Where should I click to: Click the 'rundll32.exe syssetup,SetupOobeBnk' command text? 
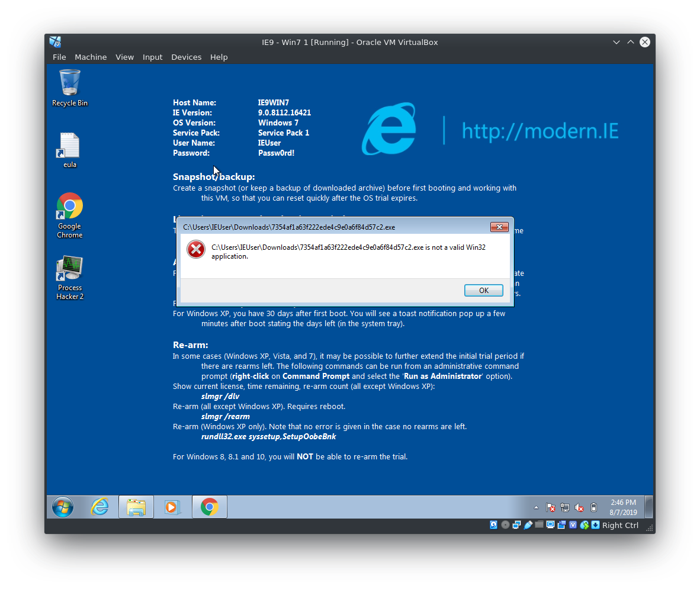point(268,436)
